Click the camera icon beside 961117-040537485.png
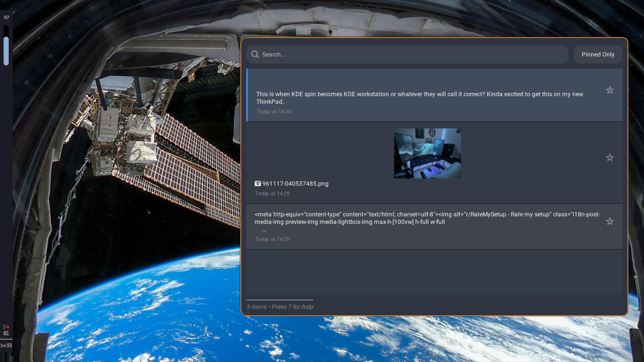 pyautogui.click(x=258, y=183)
